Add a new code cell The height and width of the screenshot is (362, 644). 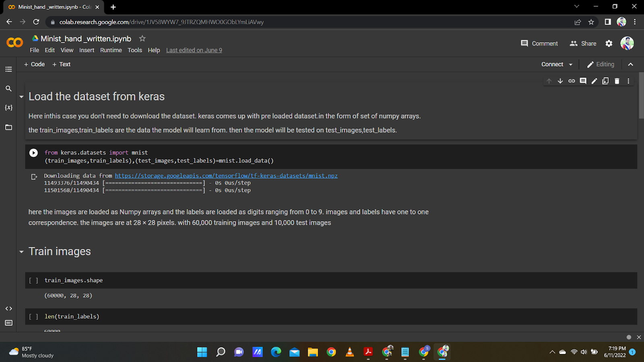pos(35,64)
